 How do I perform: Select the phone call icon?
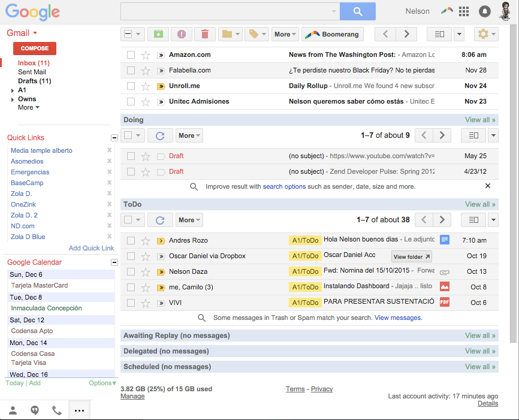click(58, 410)
